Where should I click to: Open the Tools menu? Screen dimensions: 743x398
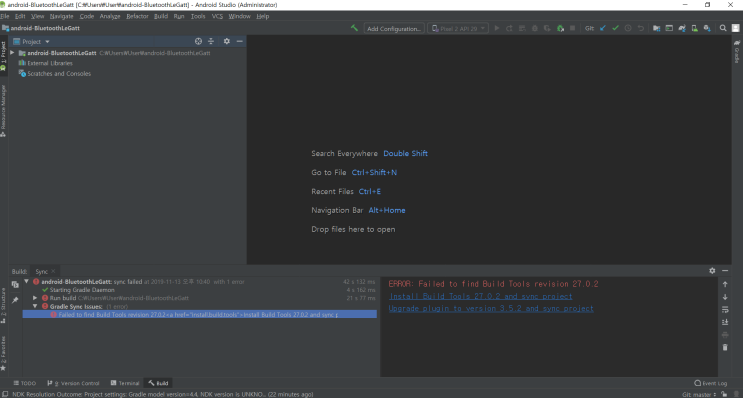[x=198, y=16]
